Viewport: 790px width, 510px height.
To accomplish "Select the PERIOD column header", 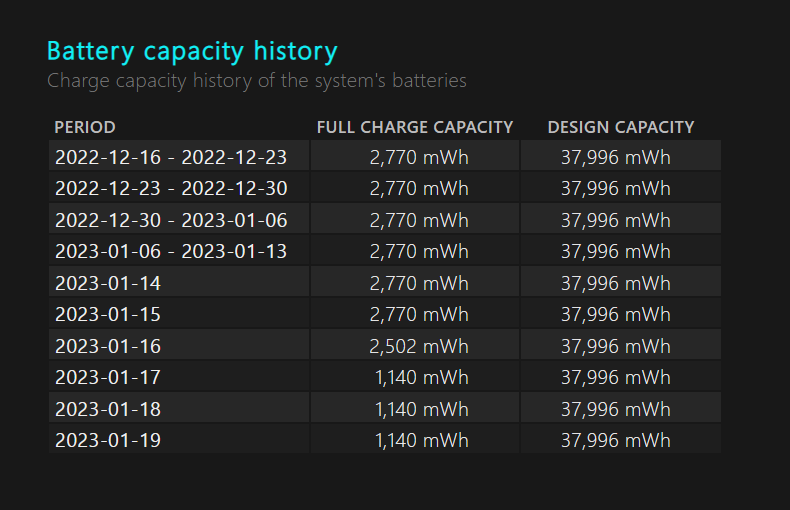I will [x=85, y=127].
